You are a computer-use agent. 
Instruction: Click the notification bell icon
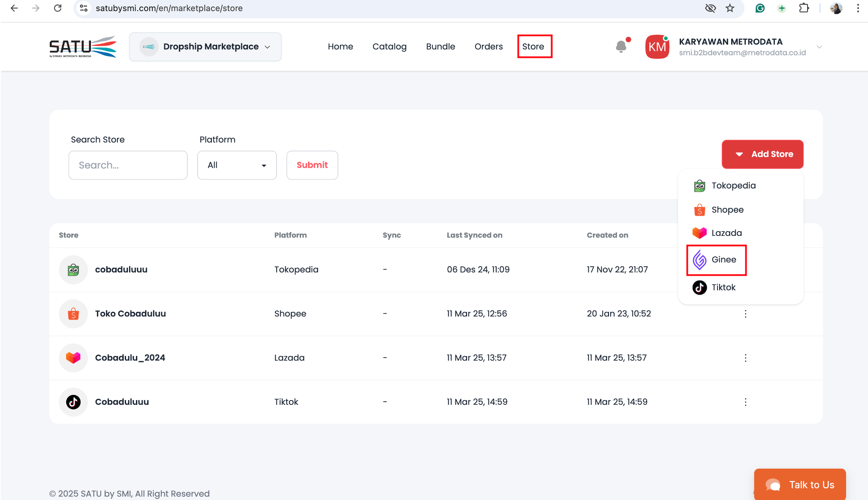[x=621, y=46]
